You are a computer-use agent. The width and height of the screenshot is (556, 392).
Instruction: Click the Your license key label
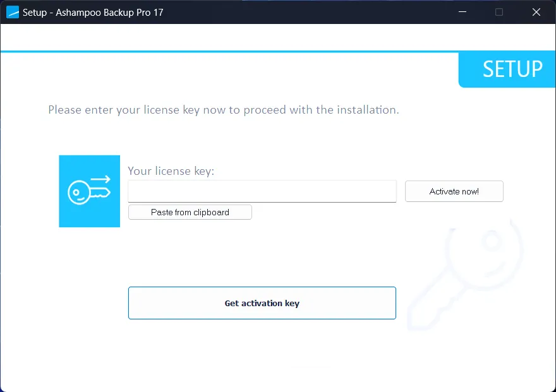171,170
